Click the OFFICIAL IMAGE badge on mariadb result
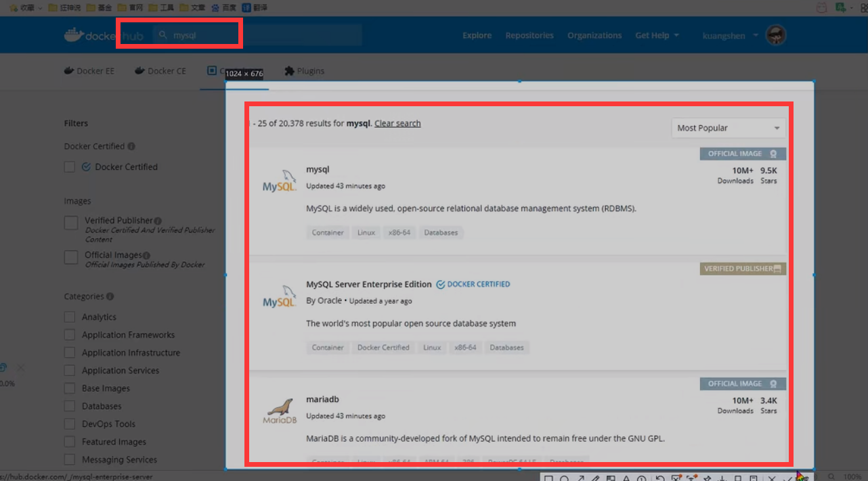The image size is (868, 481). tap(743, 384)
